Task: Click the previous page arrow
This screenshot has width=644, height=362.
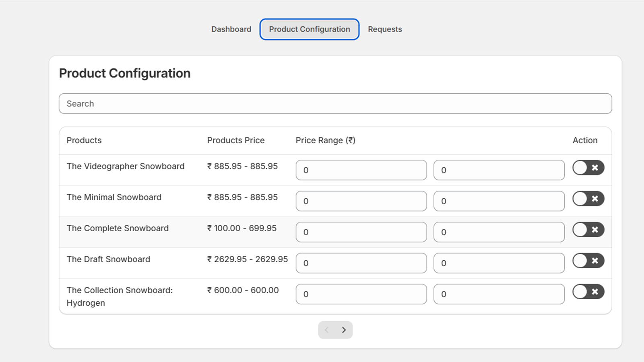Action: coord(327,329)
